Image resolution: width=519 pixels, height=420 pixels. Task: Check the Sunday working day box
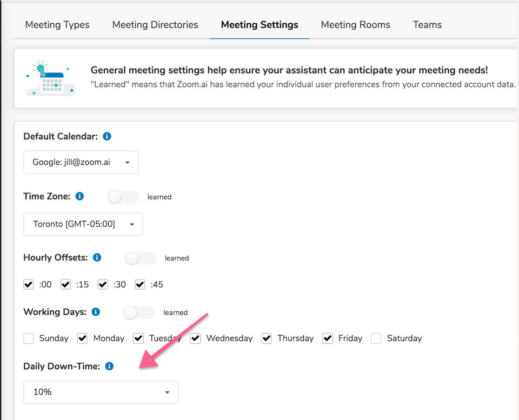click(x=29, y=338)
